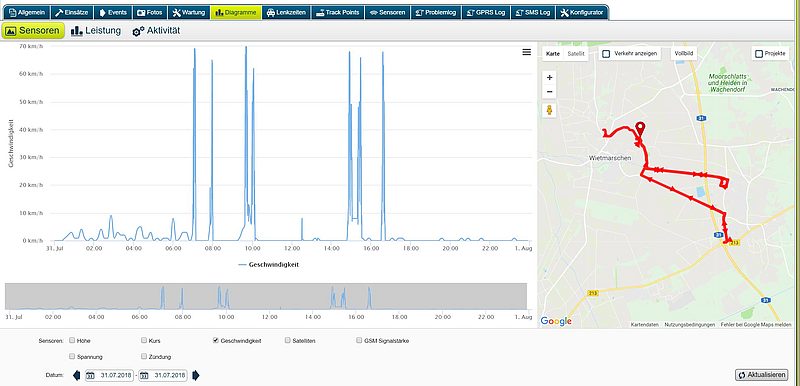Open map in Vollbild
Viewport: 800px width, 386px height.
click(x=683, y=54)
